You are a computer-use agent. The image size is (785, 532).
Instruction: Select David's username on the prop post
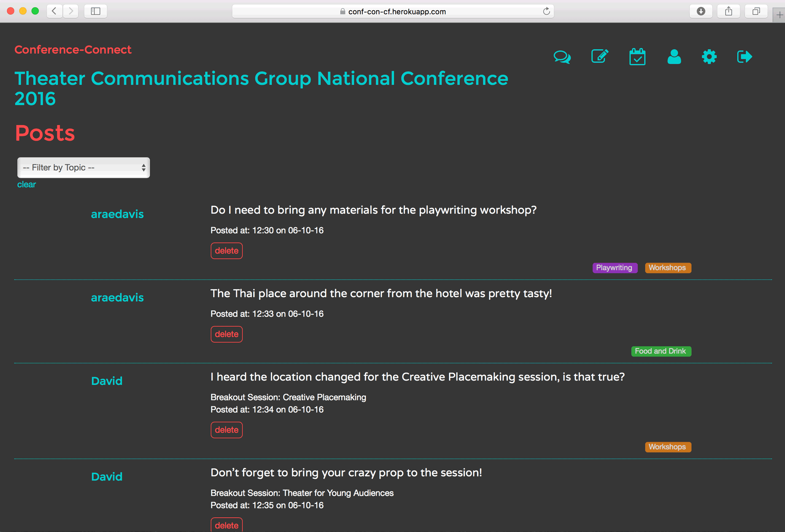[x=106, y=476]
